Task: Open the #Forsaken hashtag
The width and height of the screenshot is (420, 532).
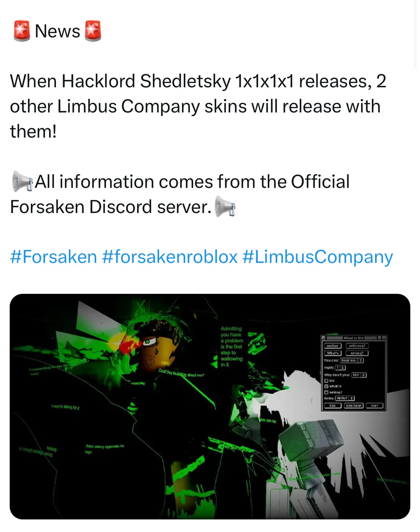Action: [54, 257]
